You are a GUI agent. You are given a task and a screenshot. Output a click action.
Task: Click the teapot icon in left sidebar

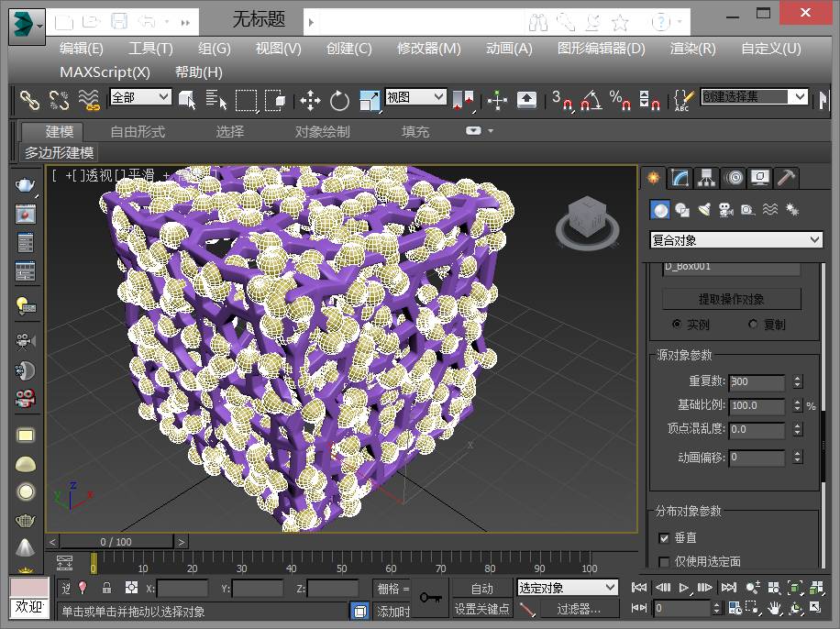25,185
